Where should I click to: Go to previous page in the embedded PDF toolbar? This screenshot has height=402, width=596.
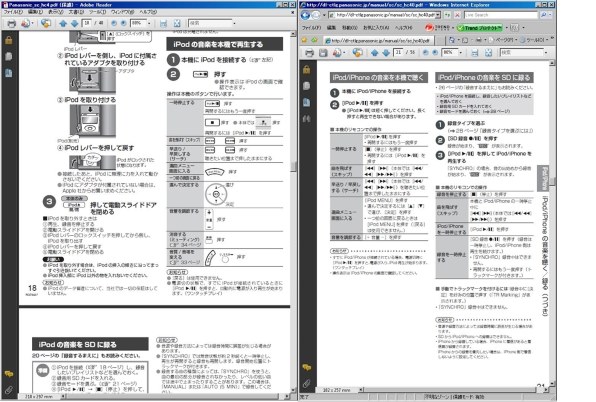pos(375,53)
